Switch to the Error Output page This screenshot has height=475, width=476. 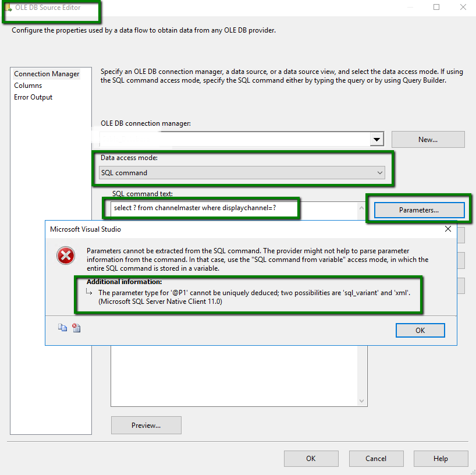pos(33,97)
